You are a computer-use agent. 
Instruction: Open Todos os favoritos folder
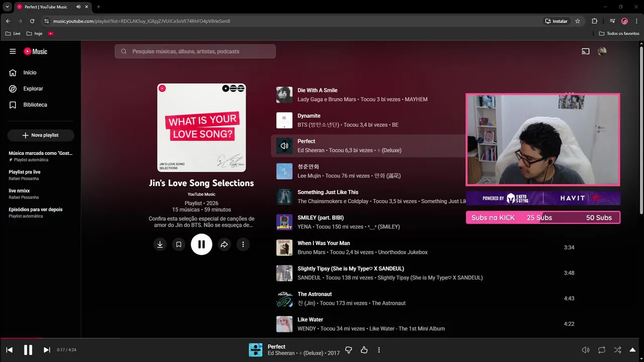[619, 33]
